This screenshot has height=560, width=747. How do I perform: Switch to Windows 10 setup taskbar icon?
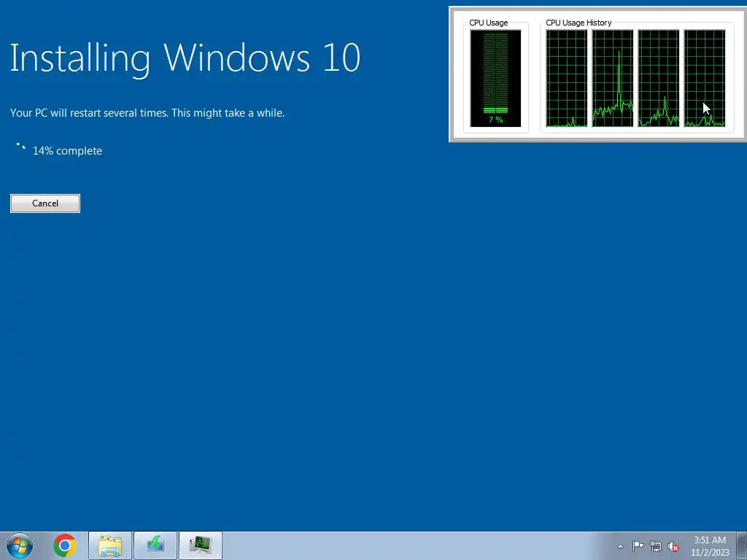point(155,545)
